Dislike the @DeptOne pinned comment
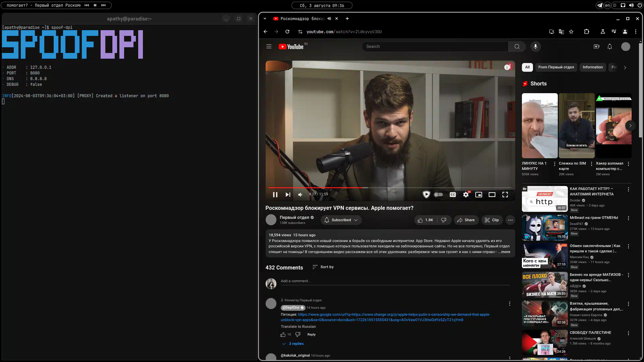 pyautogui.click(x=298, y=335)
